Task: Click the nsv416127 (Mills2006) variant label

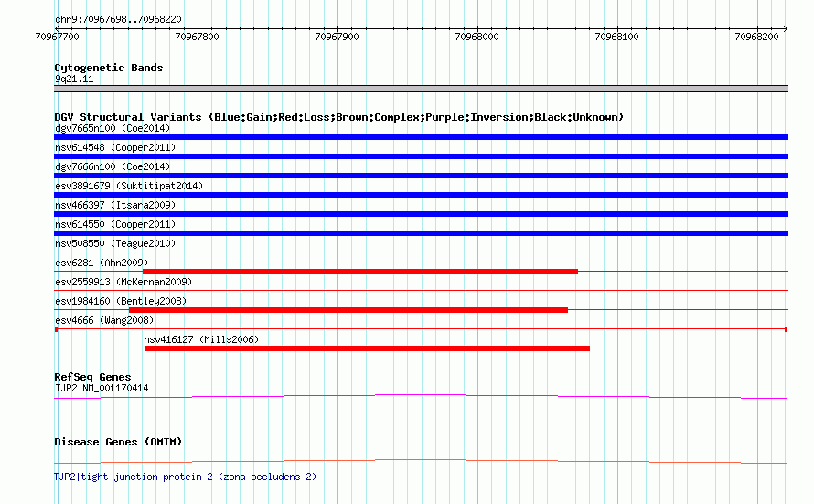Action: pyautogui.click(x=201, y=339)
